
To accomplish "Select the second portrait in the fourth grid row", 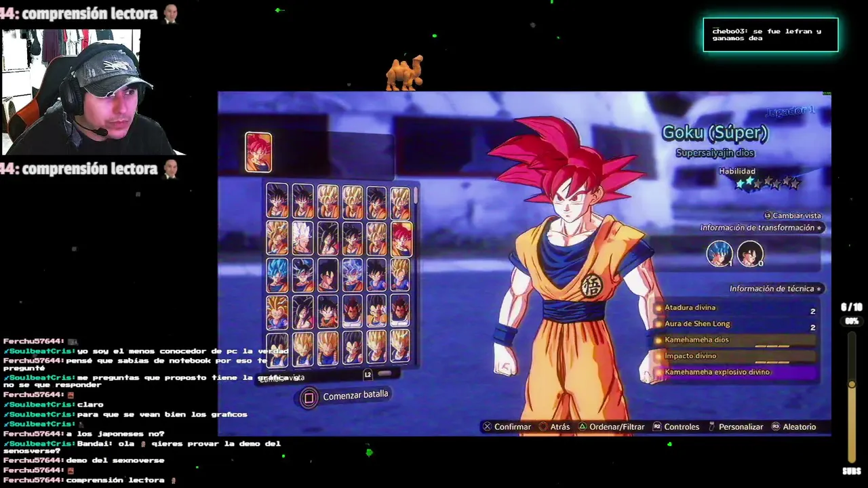I will tap(302, 312).
